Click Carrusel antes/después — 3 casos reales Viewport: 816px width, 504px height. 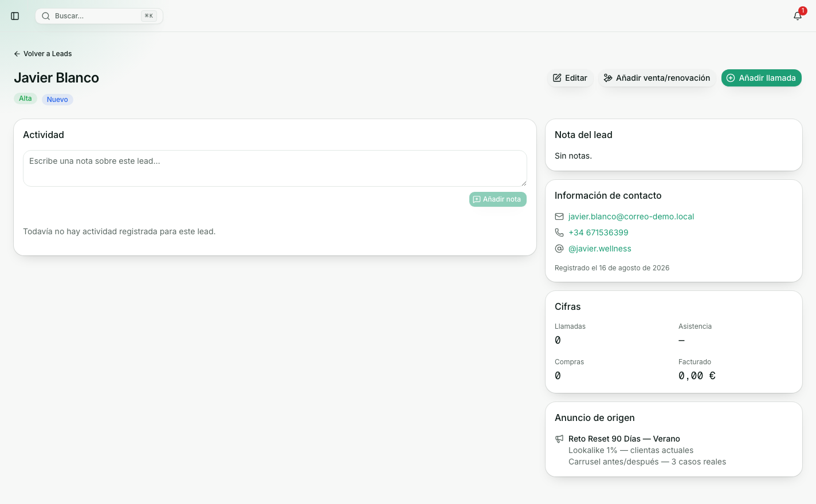click(x=647, y=462)
